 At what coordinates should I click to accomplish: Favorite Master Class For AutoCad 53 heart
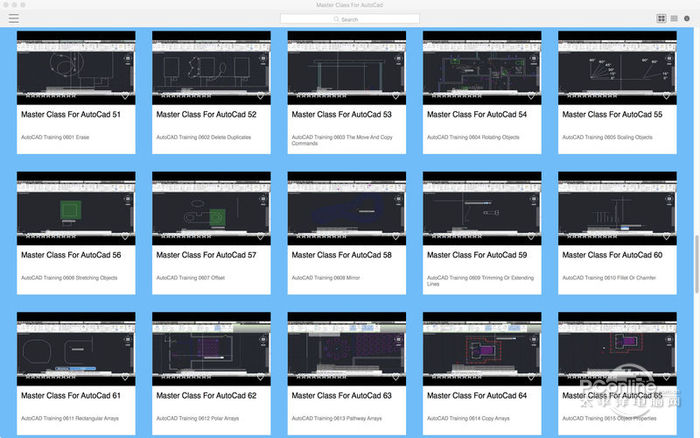(396, 96)
